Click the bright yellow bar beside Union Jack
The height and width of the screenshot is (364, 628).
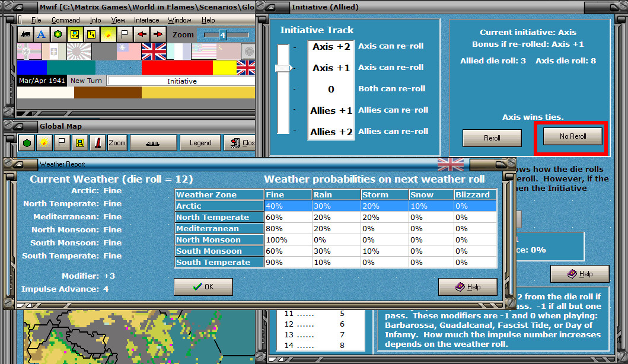224,68
